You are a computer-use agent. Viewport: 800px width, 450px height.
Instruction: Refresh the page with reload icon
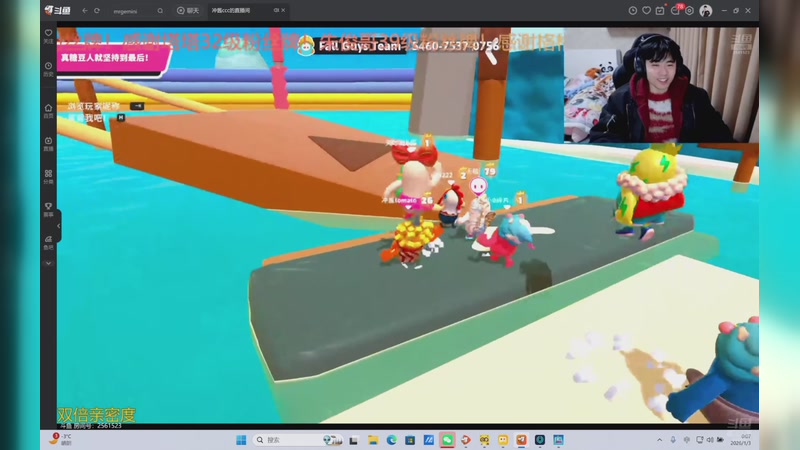click(x=97, y=11)
